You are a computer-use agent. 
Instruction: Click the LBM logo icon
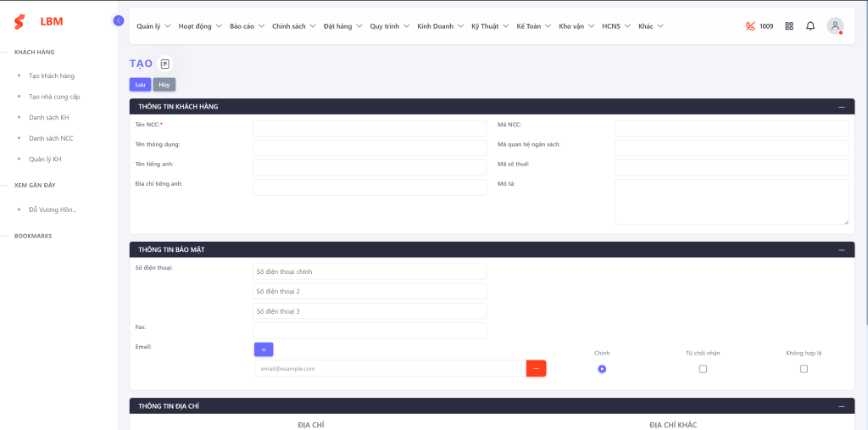click(19, 22)
